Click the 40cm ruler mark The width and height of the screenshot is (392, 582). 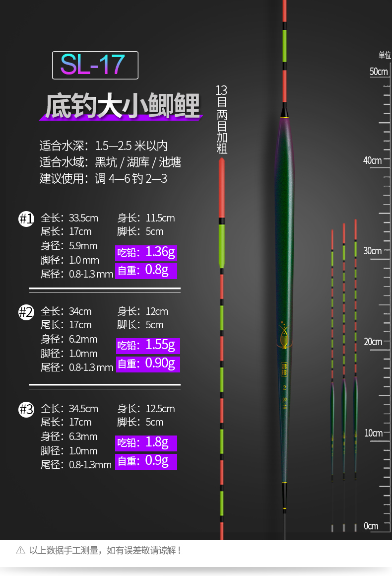[x=372, y=160]
